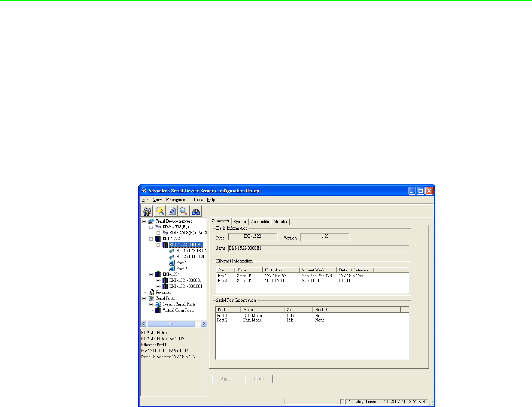Click the refresh document toolbar icon
532x407 pixels.
pos(172,211)
